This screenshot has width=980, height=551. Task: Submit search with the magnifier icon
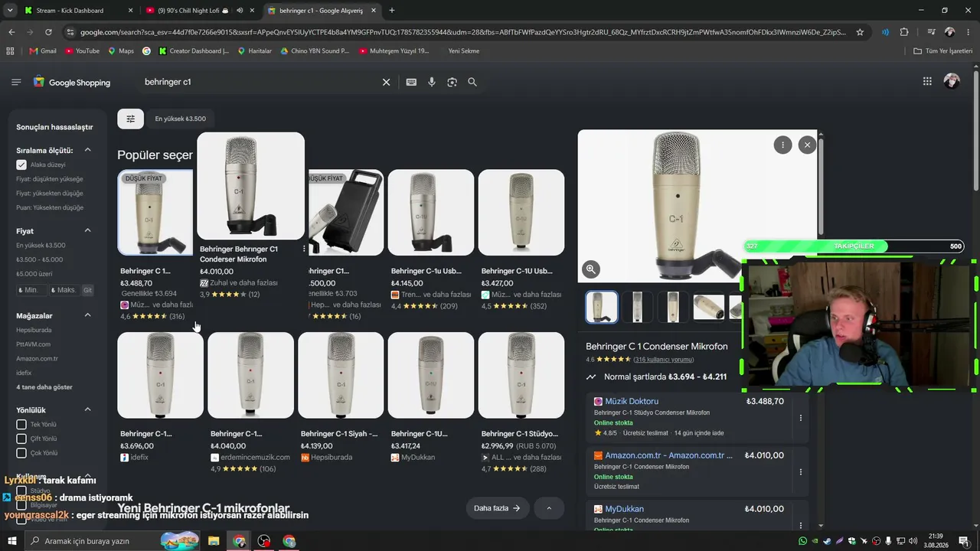click(472, 82)
